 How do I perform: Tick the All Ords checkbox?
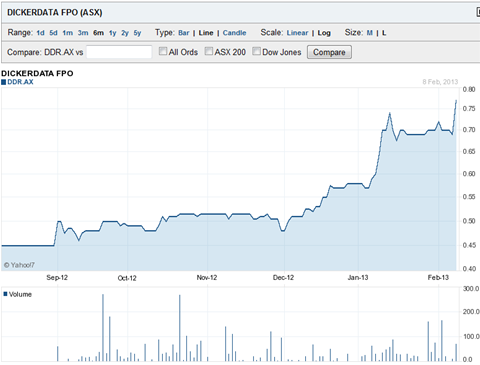pyautogui.click(x=163, y=51)
